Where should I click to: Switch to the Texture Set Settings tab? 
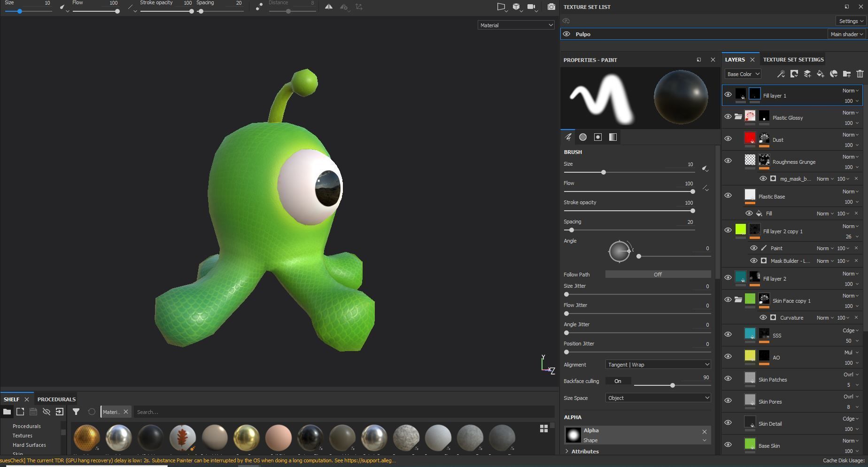pos(793,60)
